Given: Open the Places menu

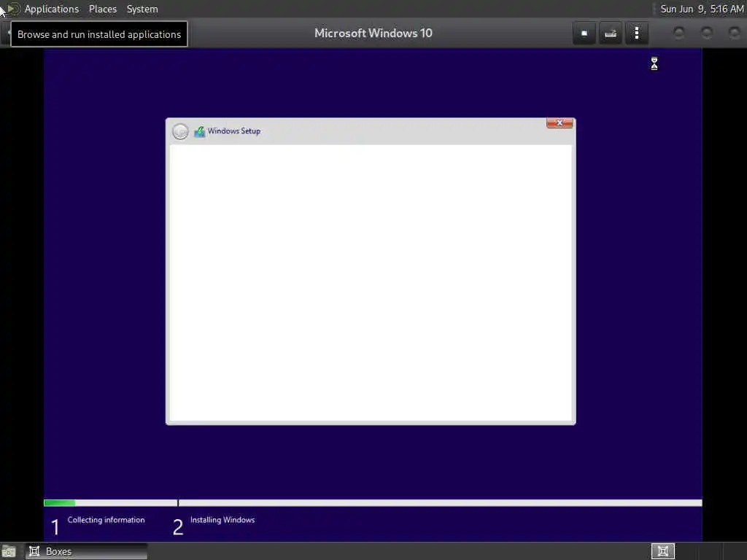Looking at the screenshot, I should click(102, 9).
